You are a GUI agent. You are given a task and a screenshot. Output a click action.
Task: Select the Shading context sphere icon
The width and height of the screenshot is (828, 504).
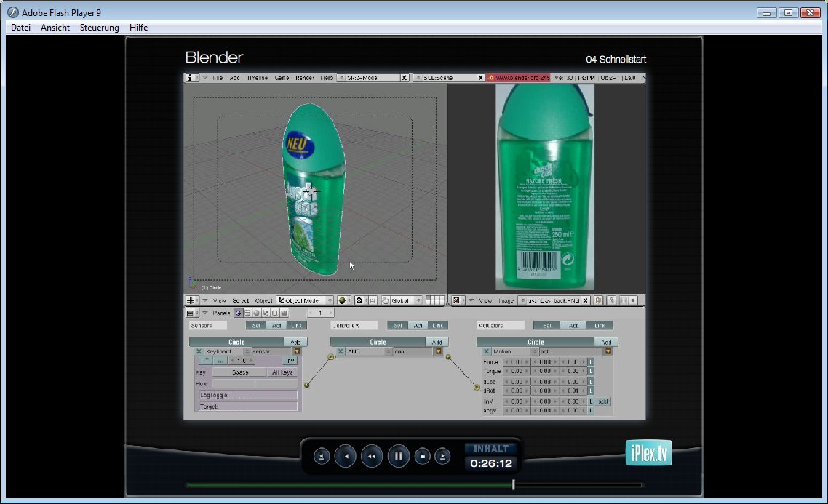[x=257, y=313]
